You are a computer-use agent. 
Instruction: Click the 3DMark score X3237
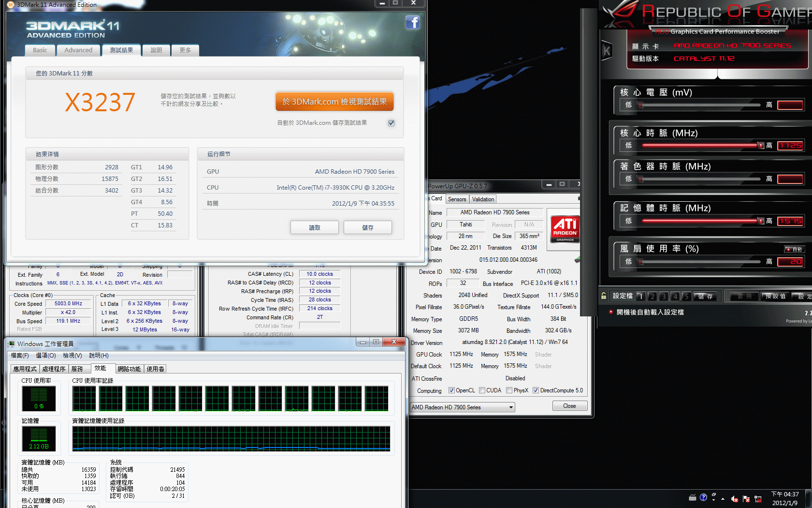tap(100, 102)
